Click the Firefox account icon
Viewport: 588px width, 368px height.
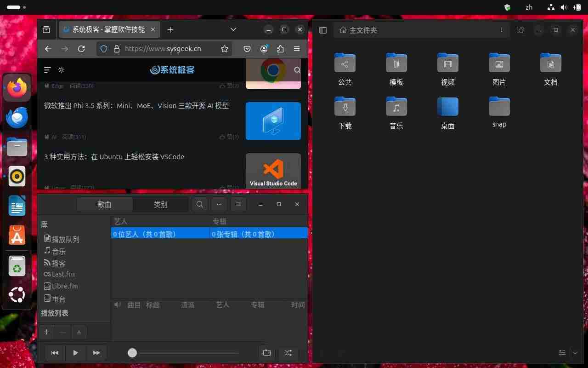264,49
